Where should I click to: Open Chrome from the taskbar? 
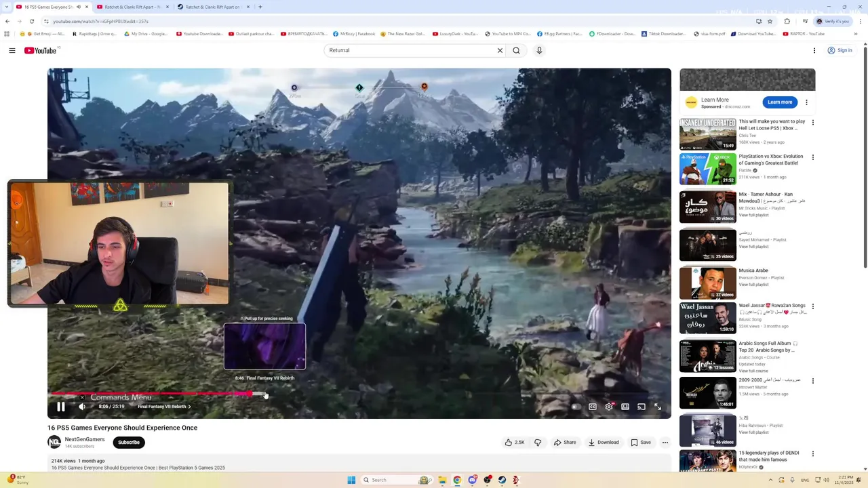point(457,480)
